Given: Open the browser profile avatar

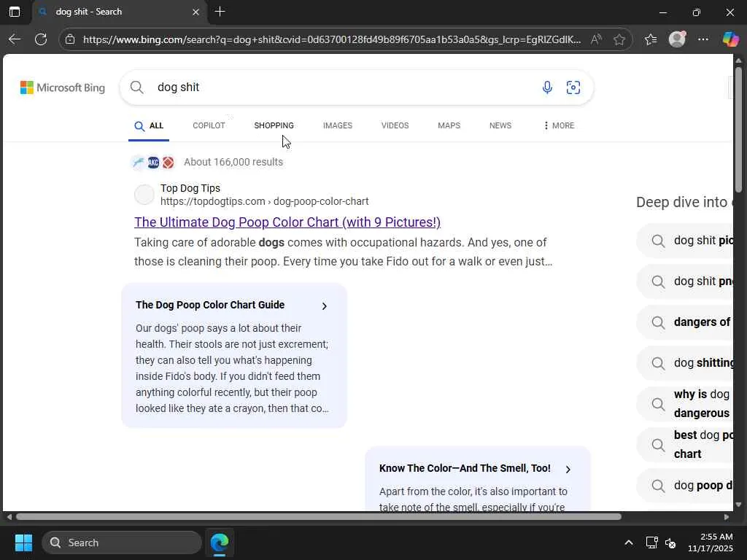Looking at the screenshot, I should pyautogui.click(x=677, y=39).
